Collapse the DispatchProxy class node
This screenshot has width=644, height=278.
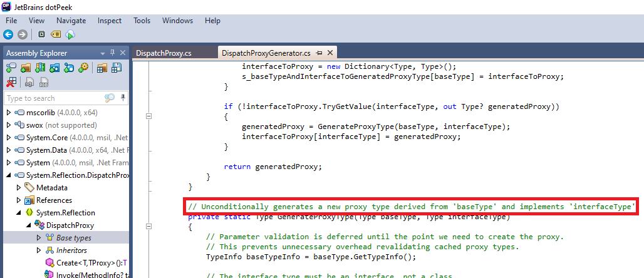point(29,225)
